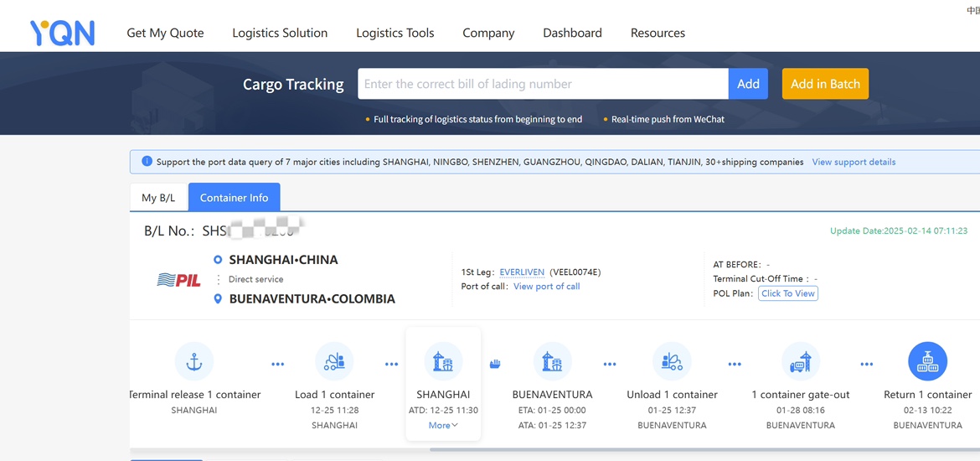Click the dots between Unload and gate-out
Image resolution: width=980 pixels, height=461 pixels.
pyautogui.click(x=735, y=364)
